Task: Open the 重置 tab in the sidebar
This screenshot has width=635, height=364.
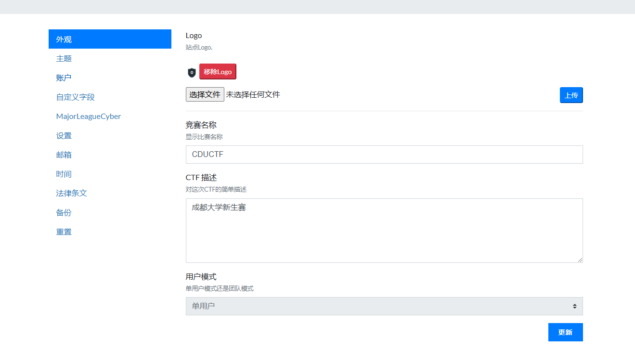Action: 64,232
